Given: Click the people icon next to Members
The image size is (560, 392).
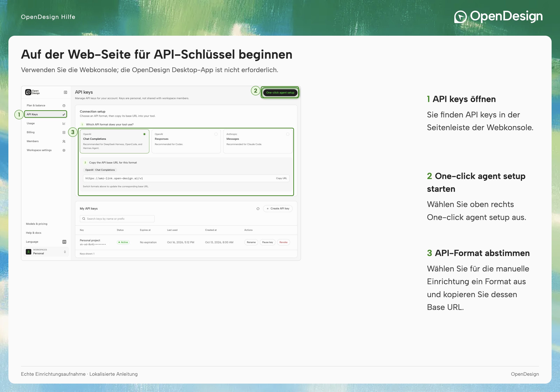Looking at the screenshot, I should point(64,141).
